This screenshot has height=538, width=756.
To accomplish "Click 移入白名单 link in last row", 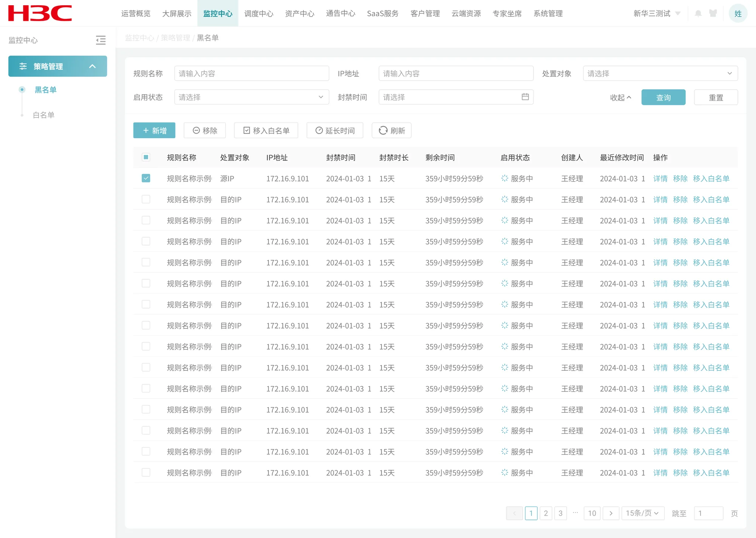I will [x=711, y=473].
